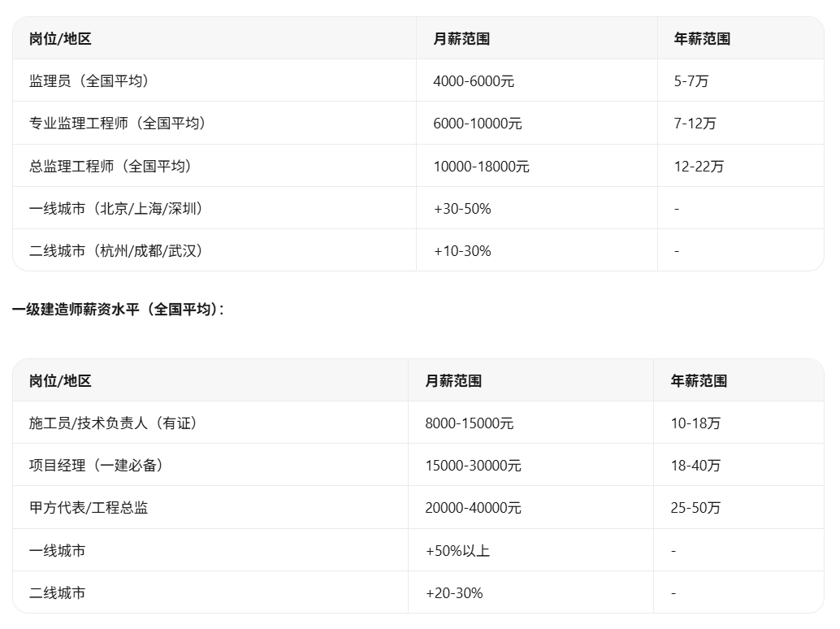Click 施工员/技术负责人(有证) cell

[113, 423]
